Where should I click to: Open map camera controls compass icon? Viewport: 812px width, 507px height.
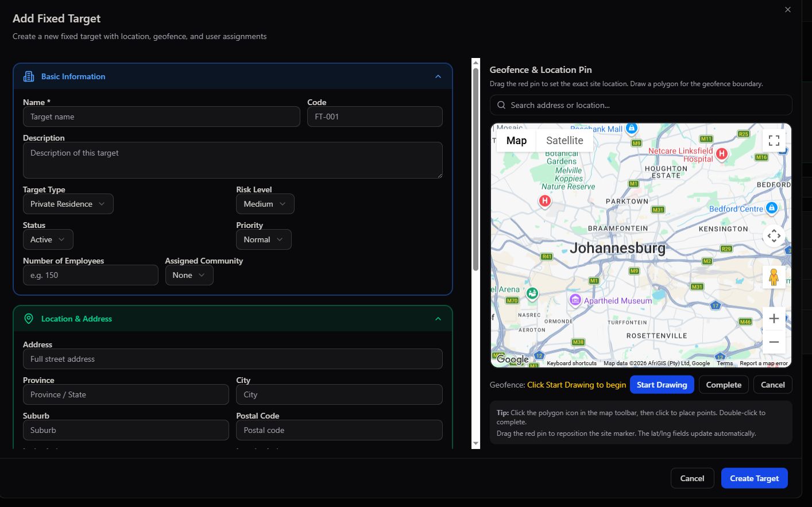(x=774, y=235)
